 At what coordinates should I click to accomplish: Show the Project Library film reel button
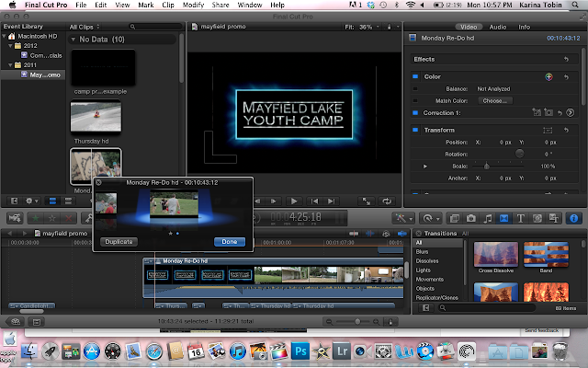tap(16, 322)
